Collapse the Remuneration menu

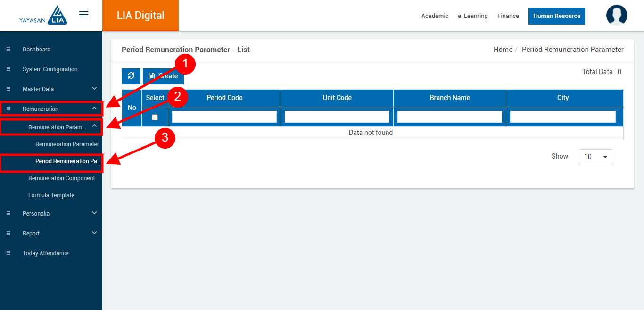[94, 109]
